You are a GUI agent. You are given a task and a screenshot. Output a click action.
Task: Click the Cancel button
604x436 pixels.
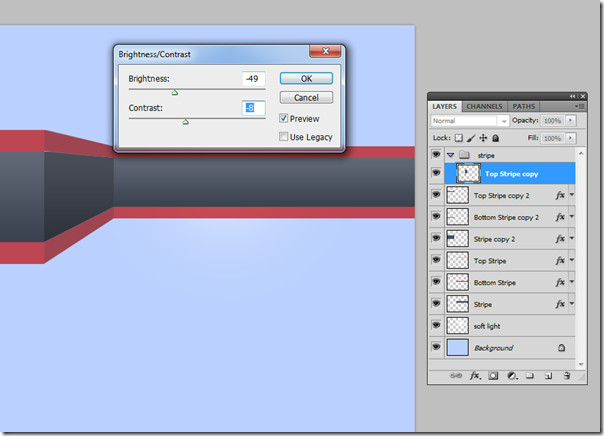coord(306,97)
